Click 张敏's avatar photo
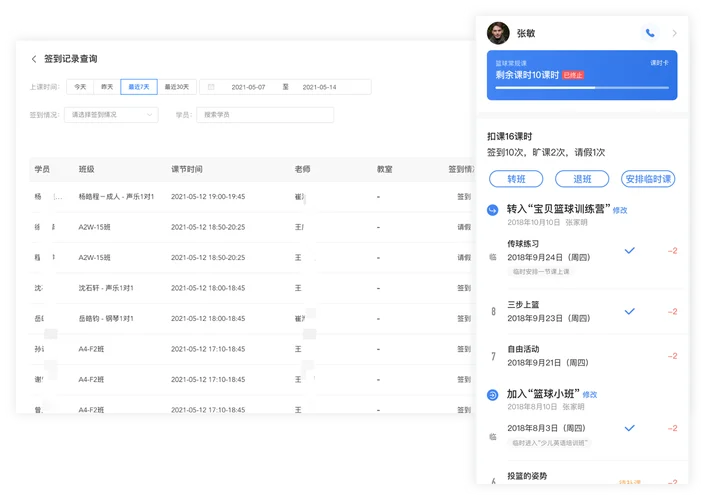Viewport: 706px width, 500px height. 498,33
